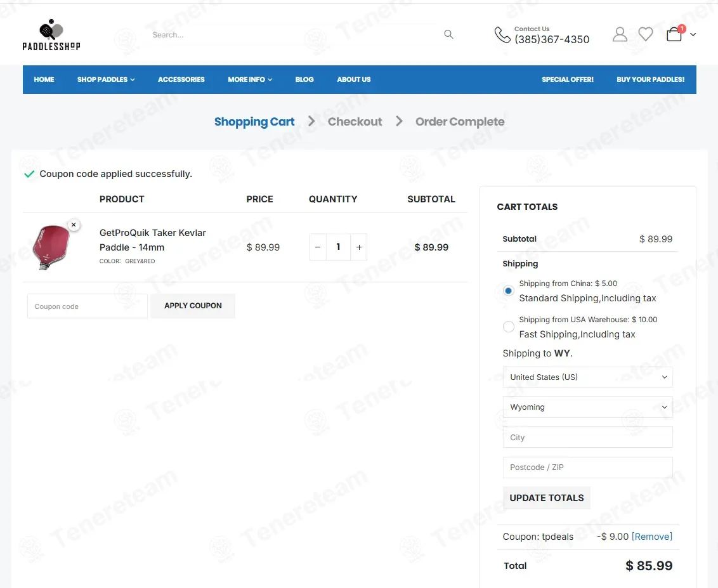Open the user account icon

(x=620, y=34)
